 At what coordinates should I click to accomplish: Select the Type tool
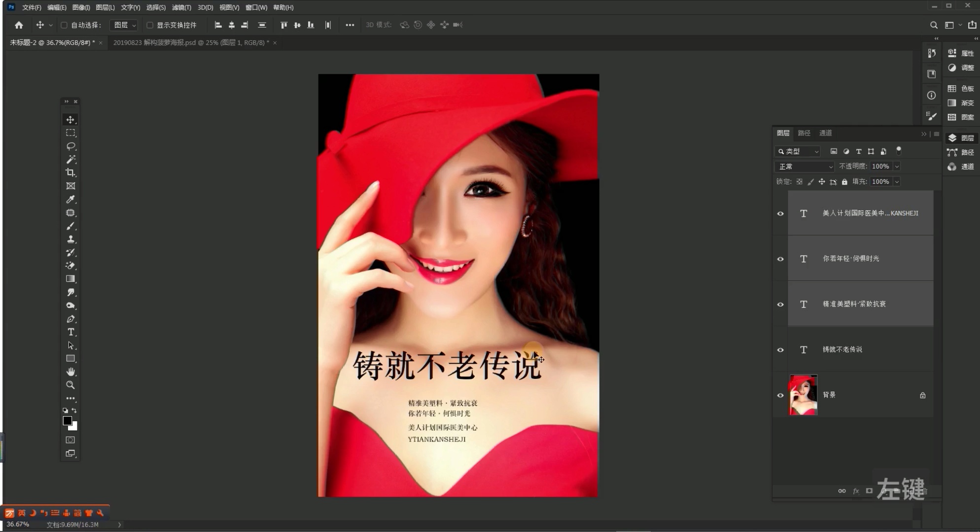click(70, 332)
